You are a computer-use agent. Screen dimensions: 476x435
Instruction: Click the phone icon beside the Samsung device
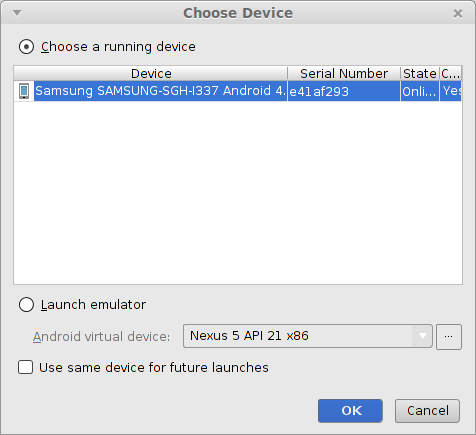tap(24, 91)
